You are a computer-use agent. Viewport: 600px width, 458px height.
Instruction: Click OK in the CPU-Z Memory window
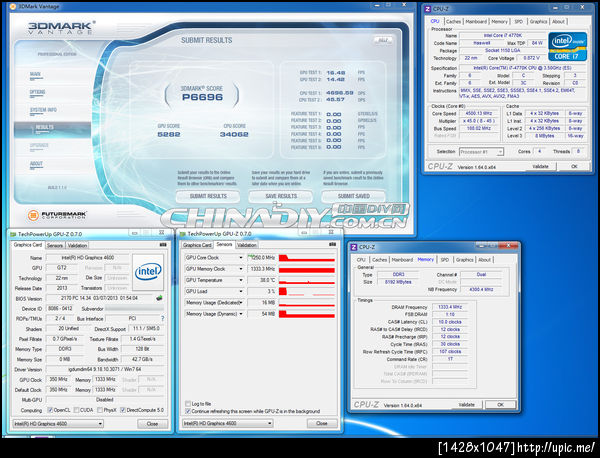point(500,404)
